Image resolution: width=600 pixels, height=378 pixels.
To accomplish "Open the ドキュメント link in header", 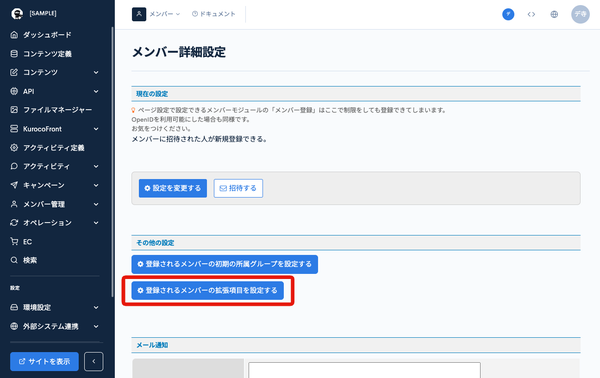I will (x=214, y=14).
